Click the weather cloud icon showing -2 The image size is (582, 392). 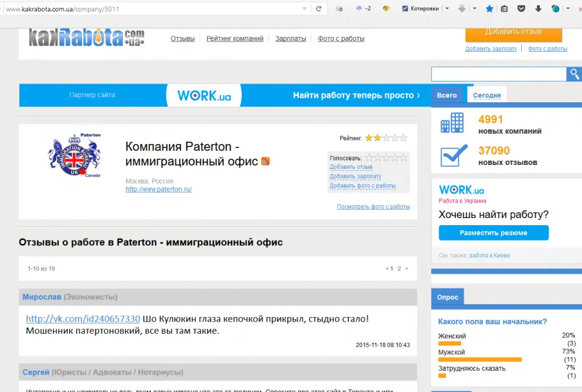coord(363,8)
